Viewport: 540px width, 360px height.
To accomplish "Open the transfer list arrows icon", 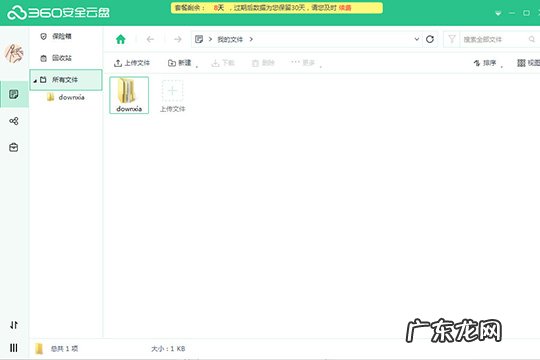I will (14, 325).
